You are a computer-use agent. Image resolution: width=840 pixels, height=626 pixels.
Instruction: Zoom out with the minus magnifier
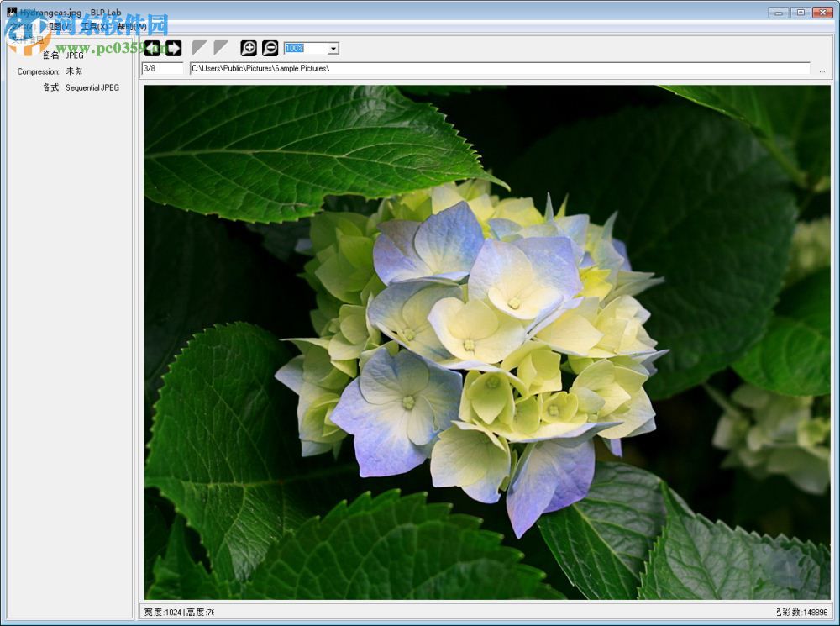pos(270,48)
